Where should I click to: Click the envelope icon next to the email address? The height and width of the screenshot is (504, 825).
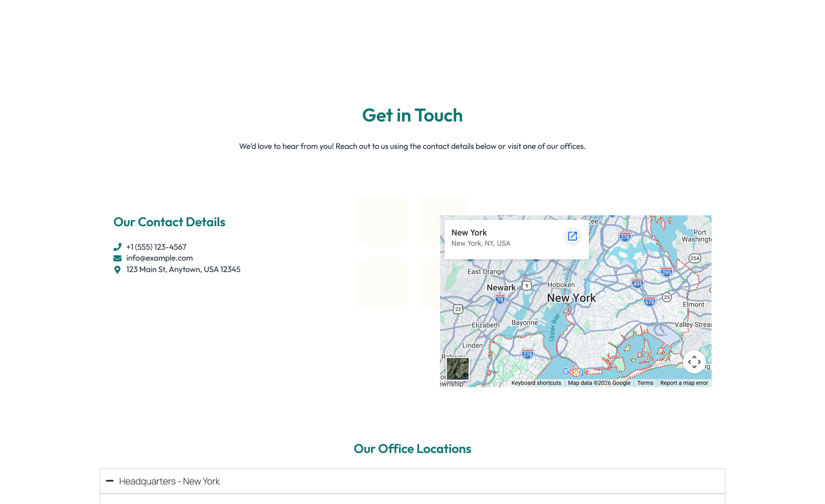(x=118, y=258)
